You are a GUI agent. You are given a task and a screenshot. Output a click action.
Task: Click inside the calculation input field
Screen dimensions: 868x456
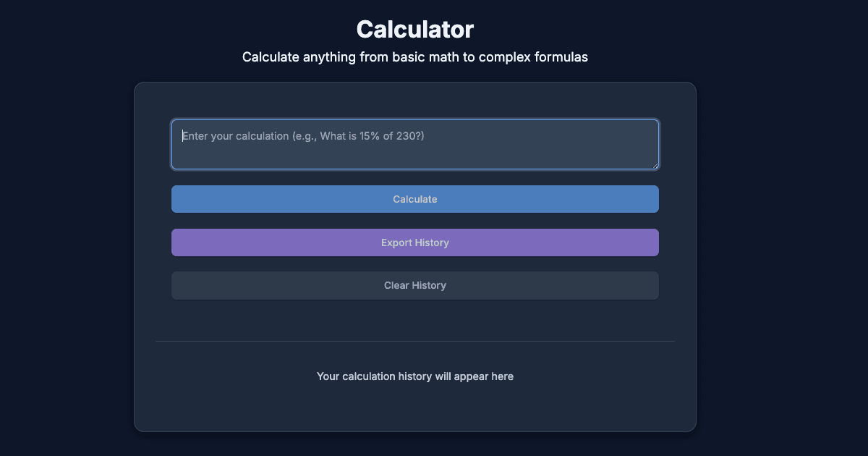[414, 143]
